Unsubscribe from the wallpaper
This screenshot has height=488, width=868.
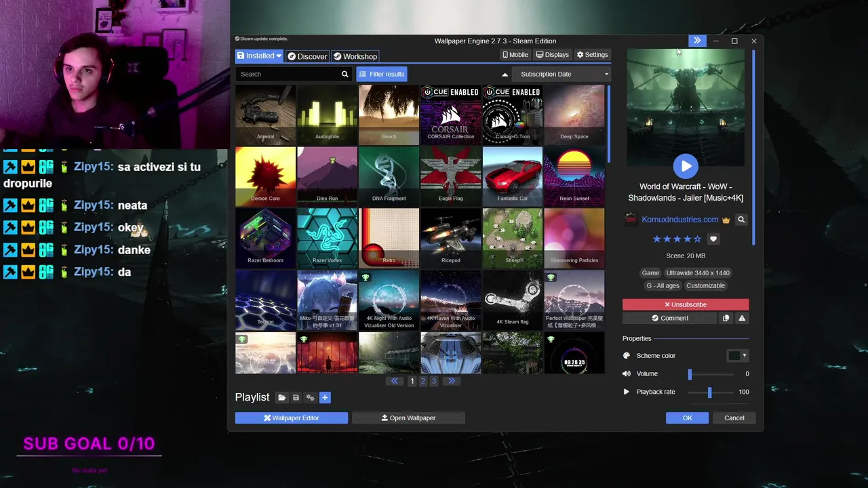tap(686, 305)
